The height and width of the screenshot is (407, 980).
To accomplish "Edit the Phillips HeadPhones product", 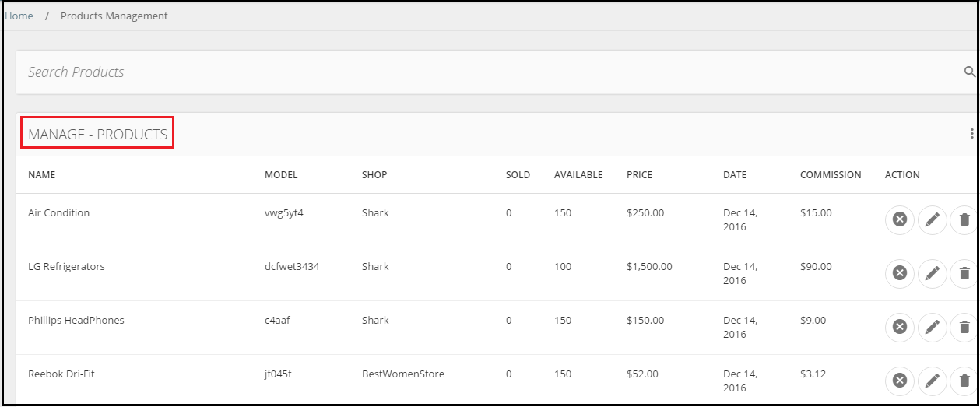I will (933, 328).
